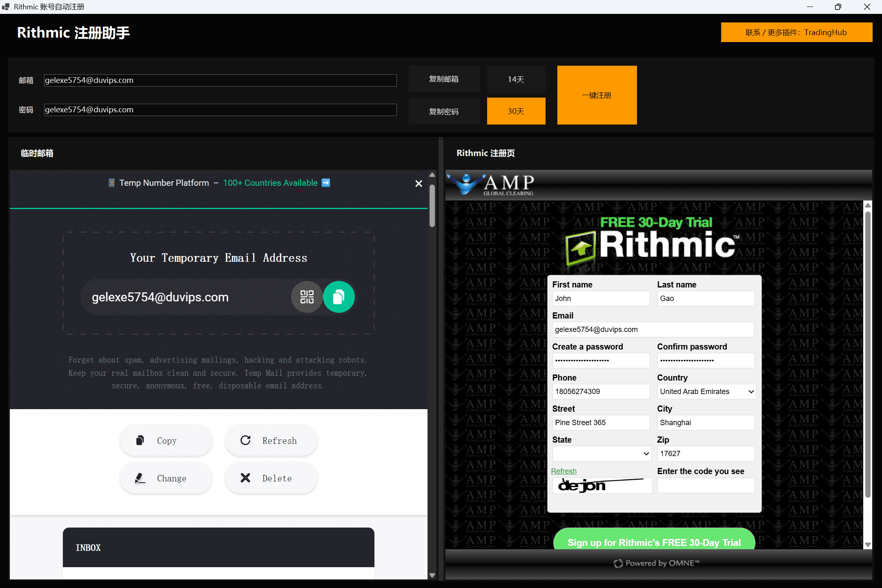This screenshot has width=882, height=588.
Task: Click the Phone number field
Action: point(601,392)
